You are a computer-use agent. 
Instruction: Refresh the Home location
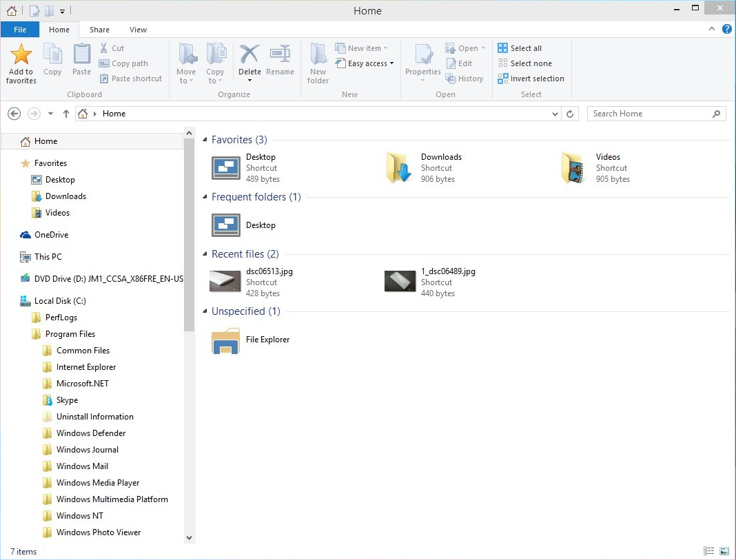click(x=570, y=114)
